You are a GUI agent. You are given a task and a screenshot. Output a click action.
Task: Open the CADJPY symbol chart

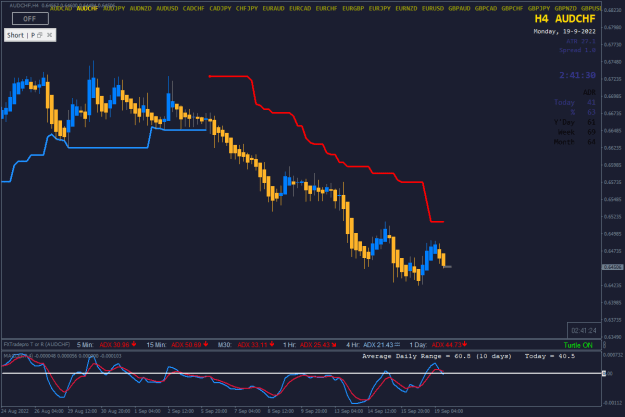[220, 8]
